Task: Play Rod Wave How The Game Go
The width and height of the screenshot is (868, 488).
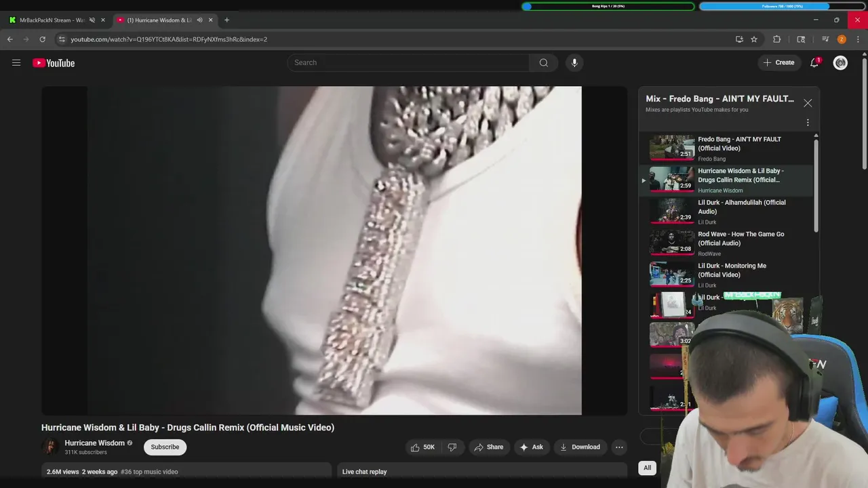Action: point(726,243)
